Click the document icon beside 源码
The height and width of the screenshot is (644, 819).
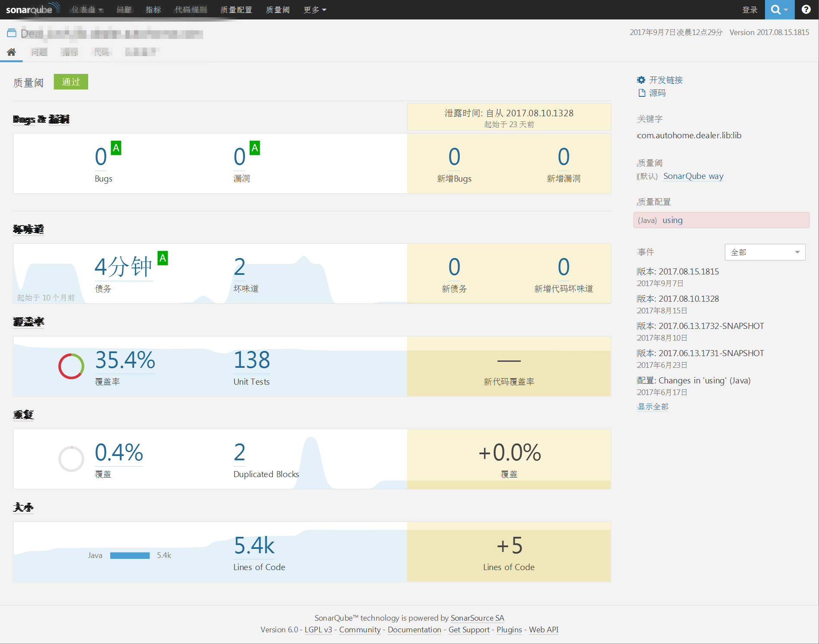coord(642,93)
